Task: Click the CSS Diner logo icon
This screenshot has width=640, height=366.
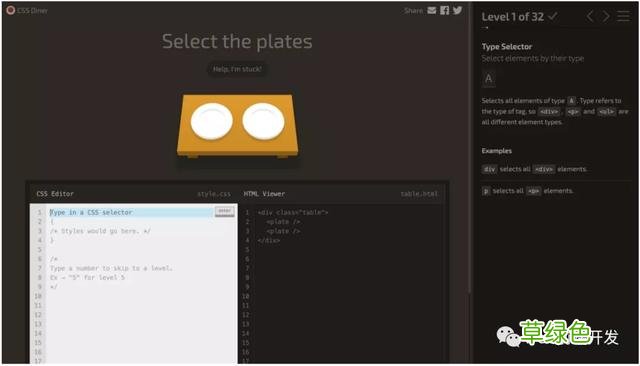Action: coord(11,10)
